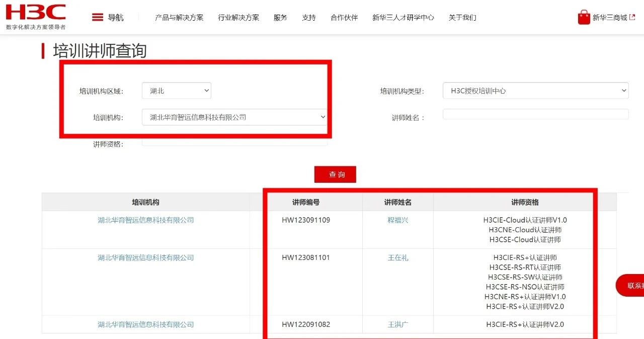644x339 pixels.
Task: Expand the 培训机构类型 dropdown showing H3C授权培训中心
Action: 536,91
